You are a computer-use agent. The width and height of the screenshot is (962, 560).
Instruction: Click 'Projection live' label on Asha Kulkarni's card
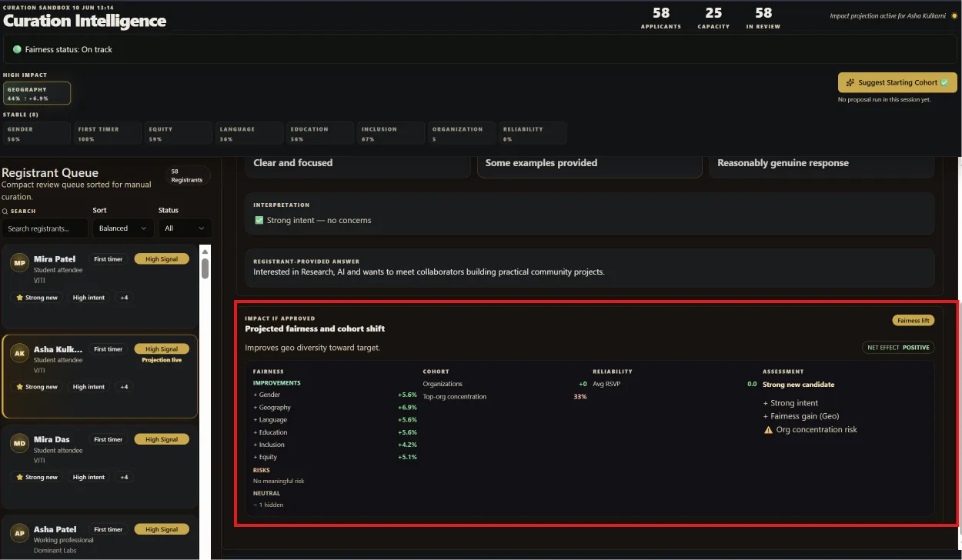[x=162, y=360]
